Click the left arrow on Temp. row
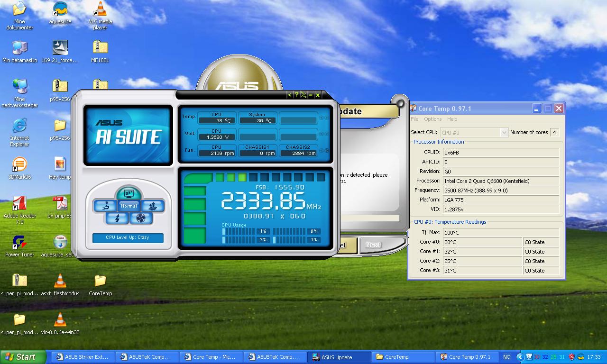Screen dimensions: 607x364 [x=322, y=118]
